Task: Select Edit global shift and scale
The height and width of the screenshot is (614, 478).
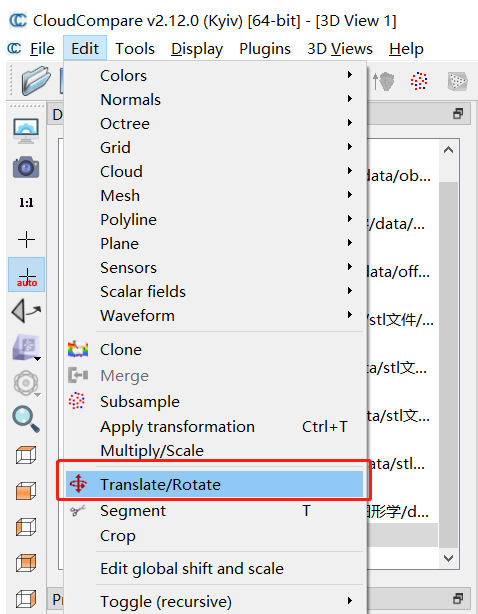Action: (214, 568)
